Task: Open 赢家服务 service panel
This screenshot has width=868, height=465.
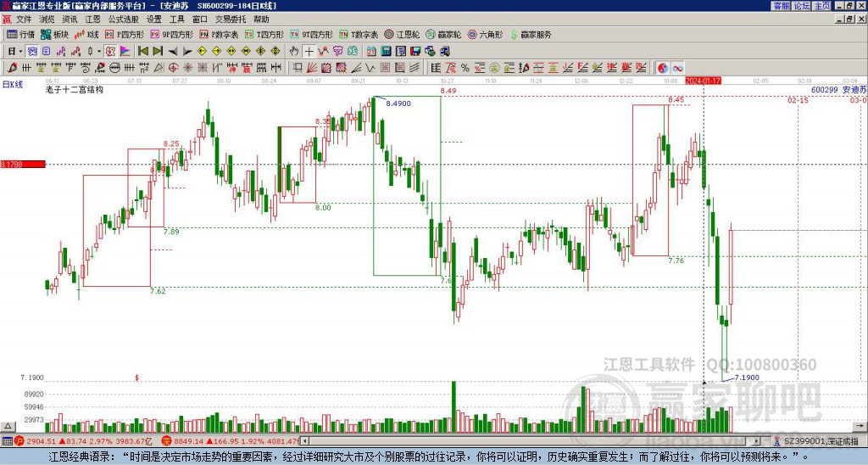Action: click(x=531, y=34)
